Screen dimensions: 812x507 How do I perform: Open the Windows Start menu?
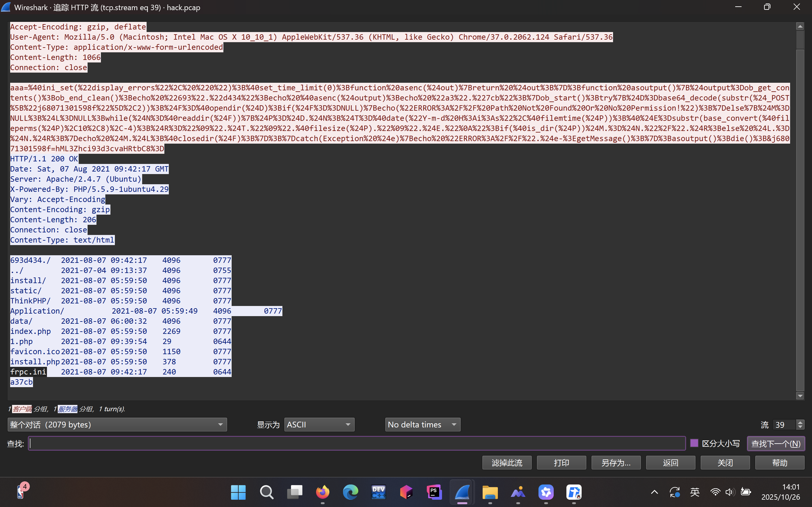[x=238, y=492]
